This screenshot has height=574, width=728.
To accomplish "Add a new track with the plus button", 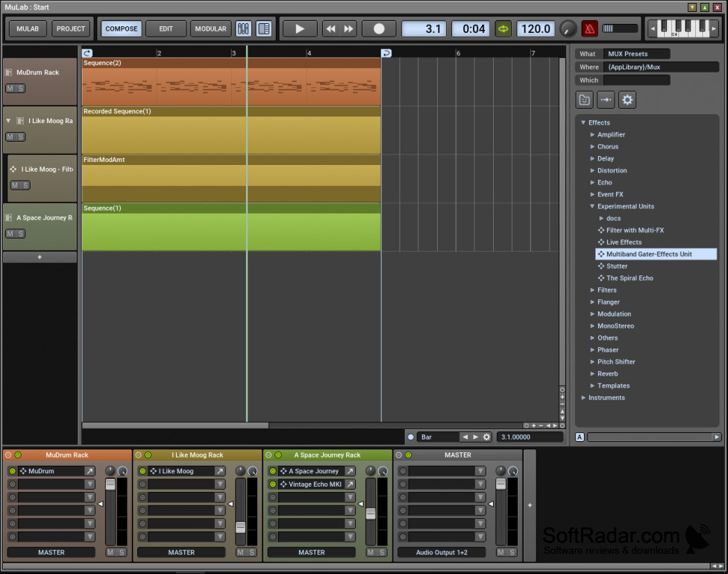I will pyautogui.click(x=40, y=257).
